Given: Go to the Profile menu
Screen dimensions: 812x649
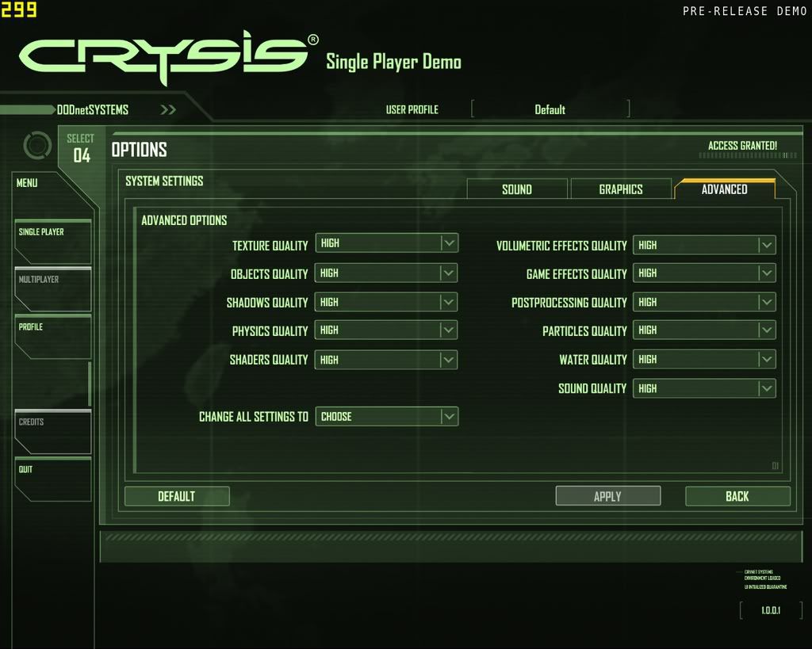Looking at the screenshot, I should (x=53, y=337).
